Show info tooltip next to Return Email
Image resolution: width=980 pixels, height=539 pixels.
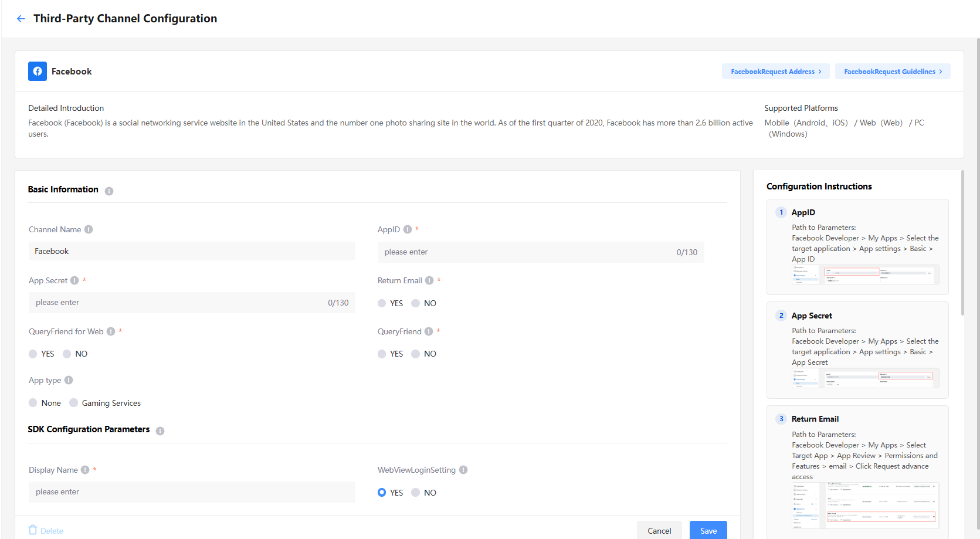429,280
